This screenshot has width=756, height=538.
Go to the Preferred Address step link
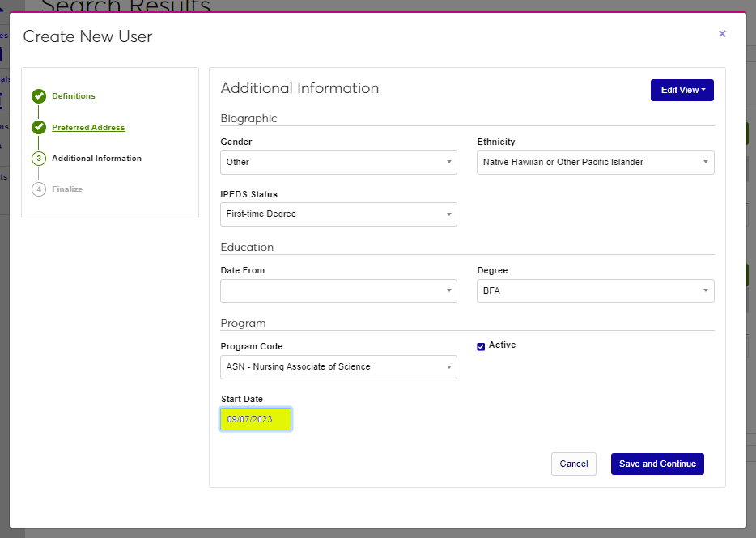click(x=88, y=128)
